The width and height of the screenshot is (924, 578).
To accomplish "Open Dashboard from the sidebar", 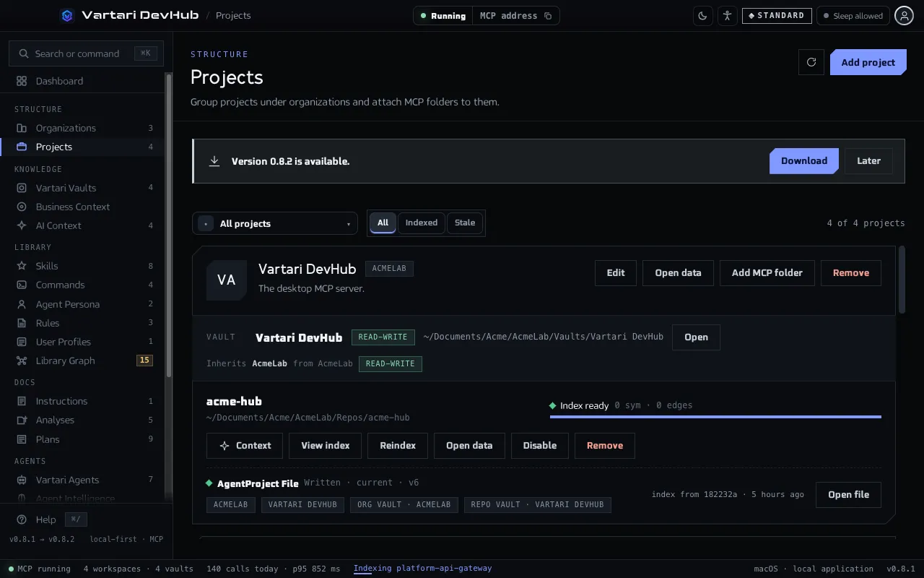I will [x=83, y=81].
